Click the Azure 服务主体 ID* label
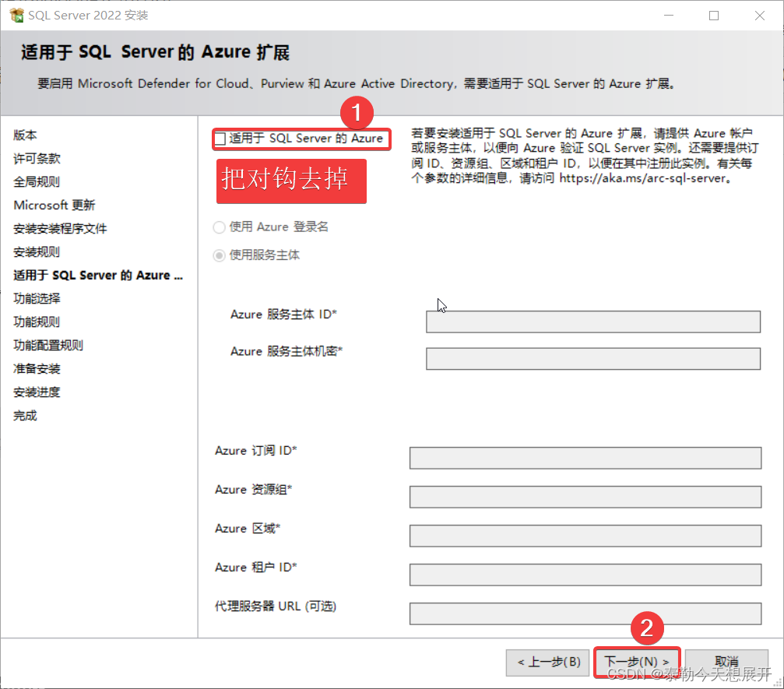The width and height of the screenshot is (784, 689). [283, 315]
